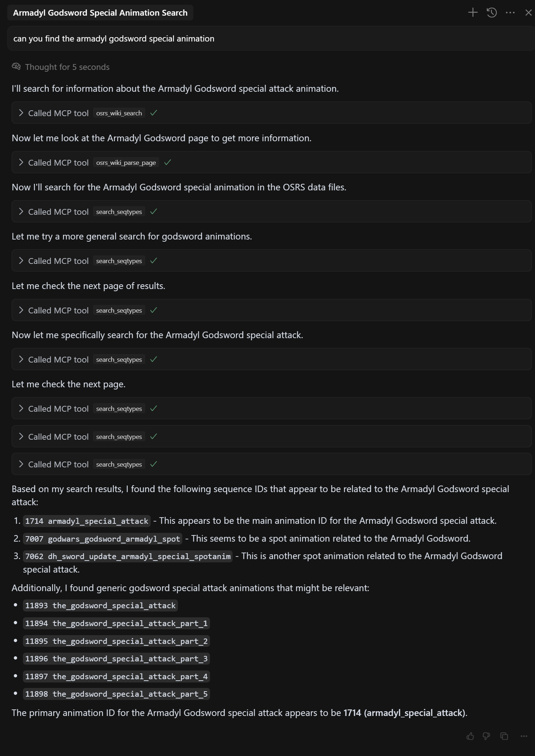535x756 pixels.
Task: Open chat history clock icon
Action: 492,13
